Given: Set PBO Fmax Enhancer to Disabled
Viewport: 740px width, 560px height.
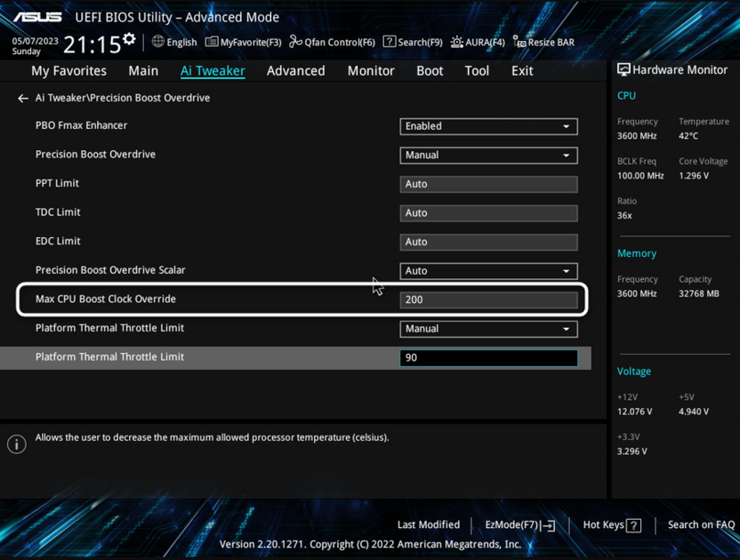Looking at the screenshot, I should click(x=488, y=126).
